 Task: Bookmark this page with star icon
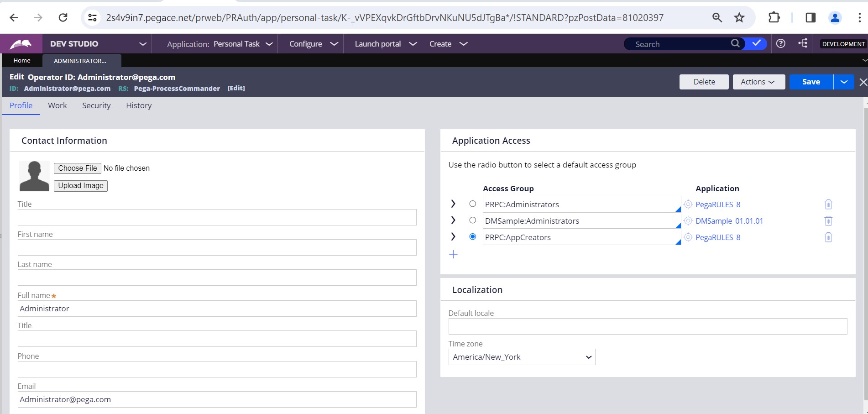point(739,18)
